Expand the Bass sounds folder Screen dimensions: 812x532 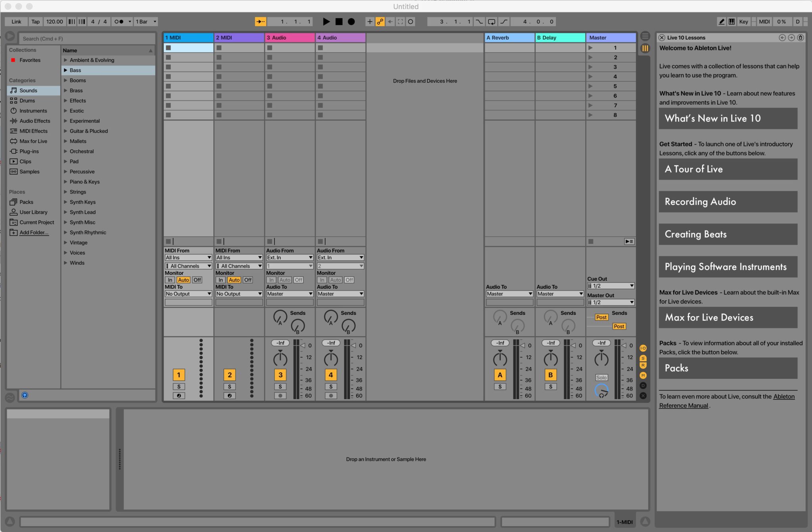point(65,70)
